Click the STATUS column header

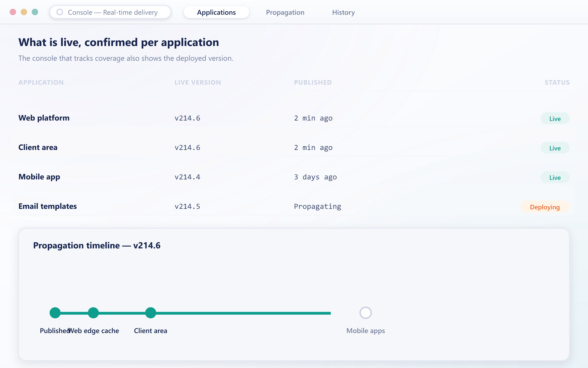click(557, 82)
